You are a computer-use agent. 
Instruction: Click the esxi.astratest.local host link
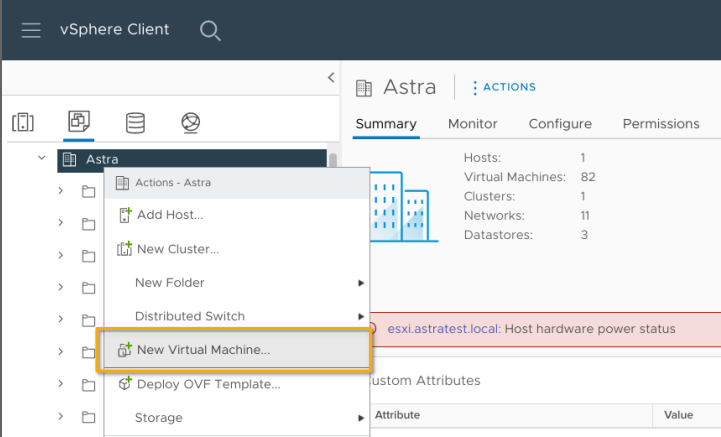tap(444, 328)
